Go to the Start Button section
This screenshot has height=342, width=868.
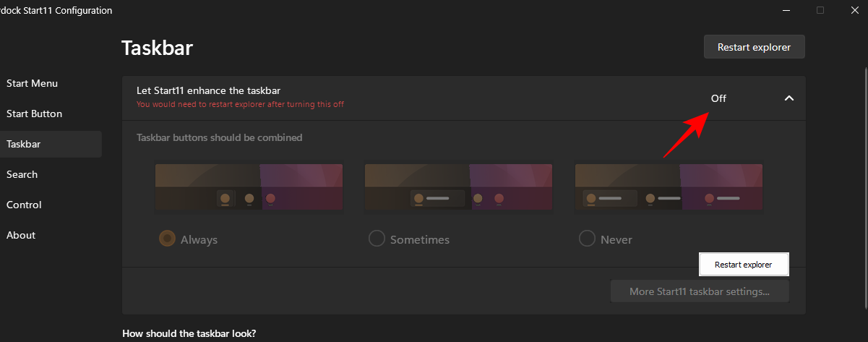[34, 114]
